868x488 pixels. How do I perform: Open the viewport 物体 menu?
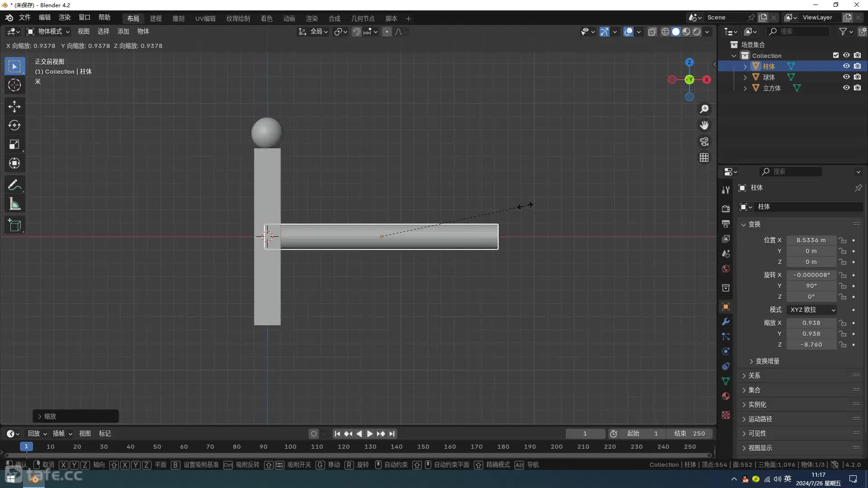[x=143, y=32]
